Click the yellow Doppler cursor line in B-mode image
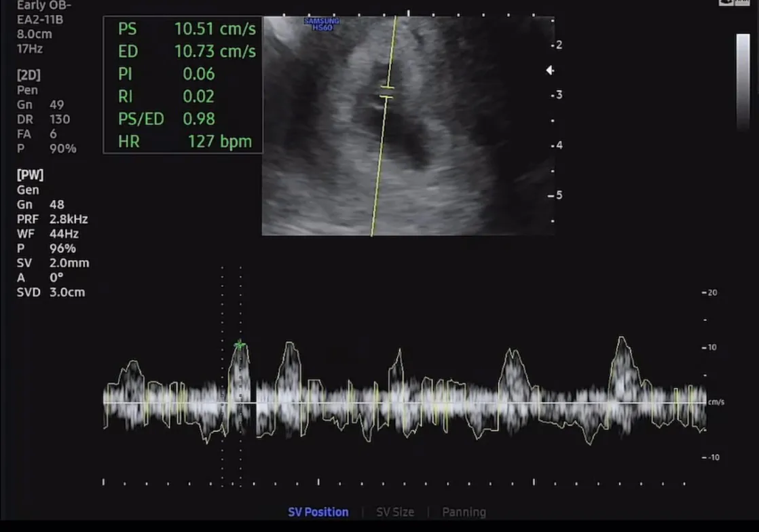The height and width of the screenshot is (532, 759). pyautogui.click(x=384, y=127)
